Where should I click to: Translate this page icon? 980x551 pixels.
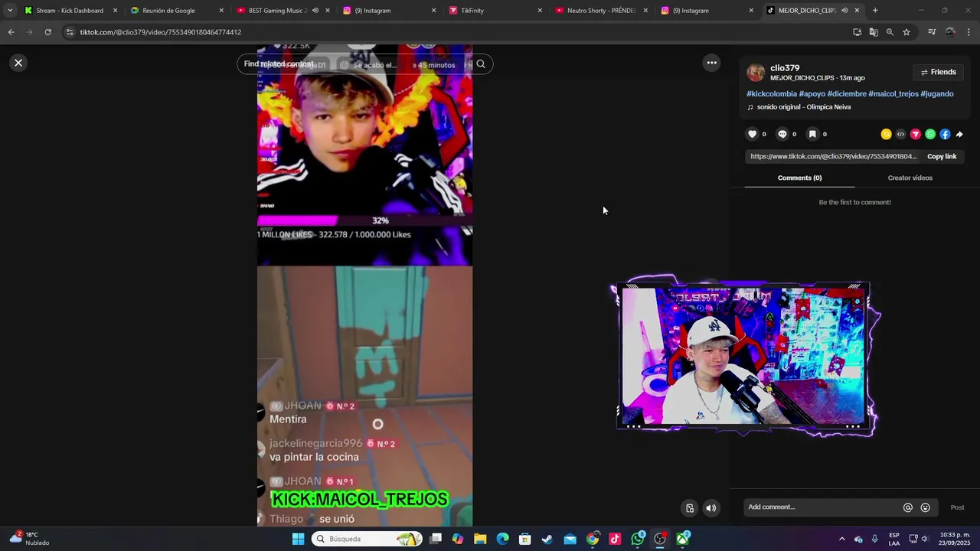click(x=874, y=32)
